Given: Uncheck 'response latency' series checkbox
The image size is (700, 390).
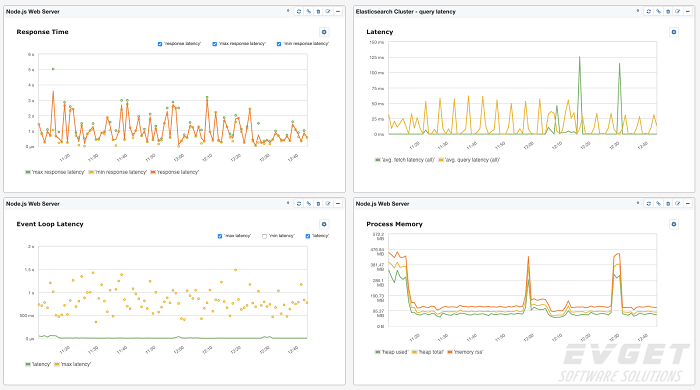Looking at the screenshot, I should [x=160, y=44].
